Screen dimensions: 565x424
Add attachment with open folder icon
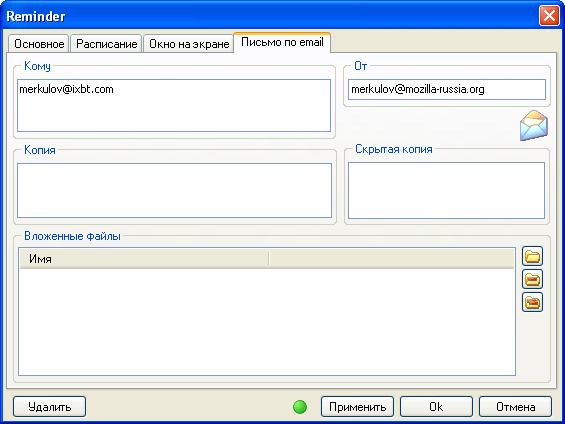(532, 256)
